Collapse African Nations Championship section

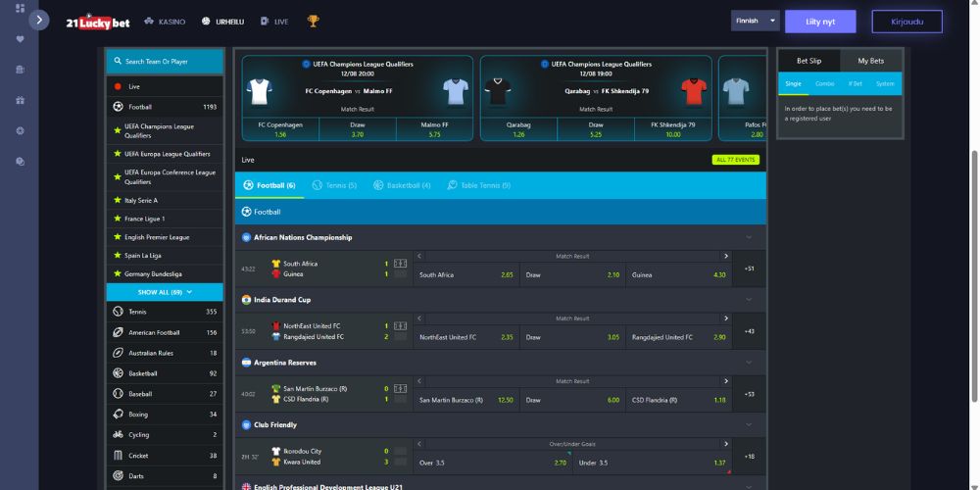point(749,237)
